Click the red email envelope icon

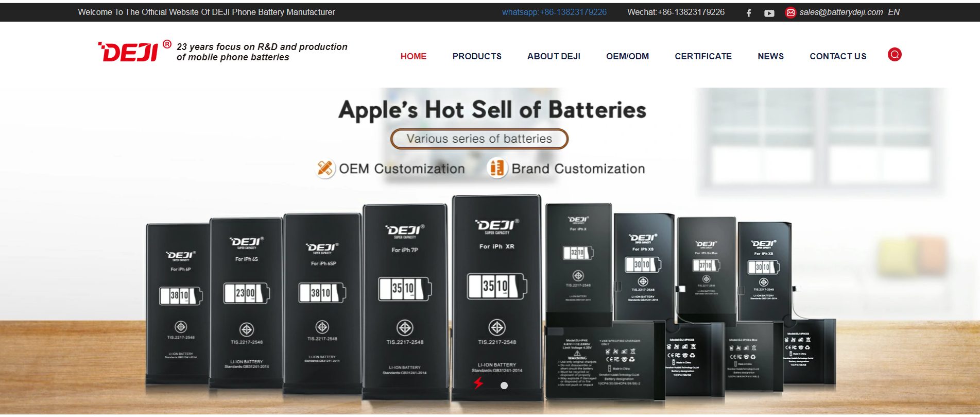coord(790,12)
